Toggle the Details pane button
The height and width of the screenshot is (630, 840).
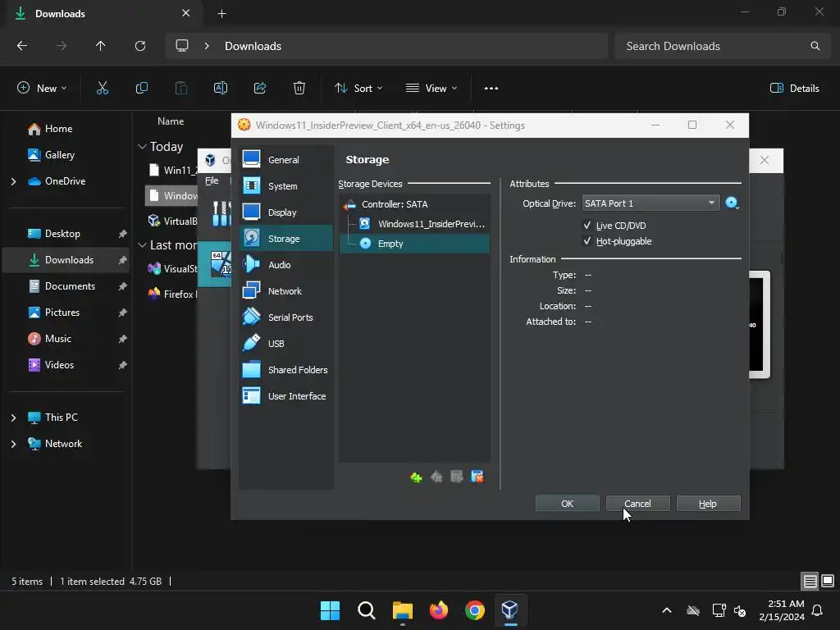coord(794,88)
